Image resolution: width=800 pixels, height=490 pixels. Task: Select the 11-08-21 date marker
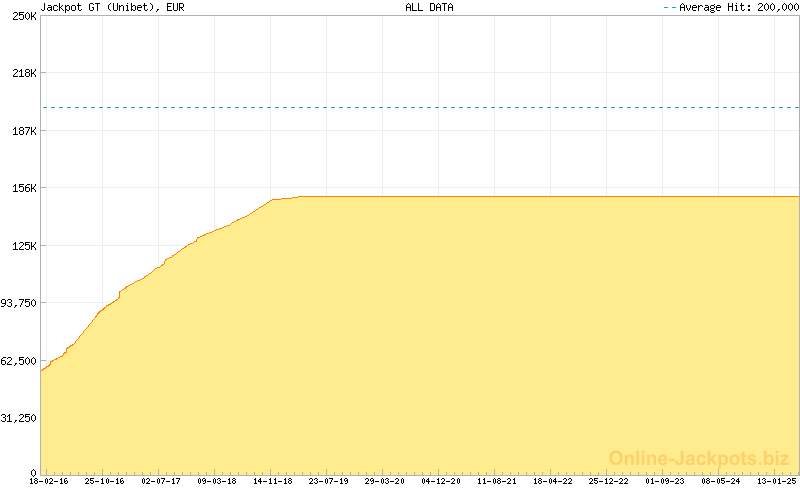497,482
